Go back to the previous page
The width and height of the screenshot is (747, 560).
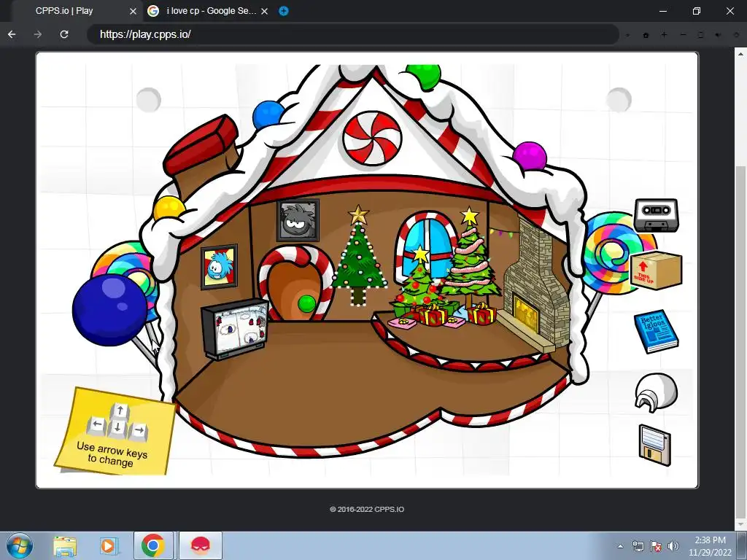point(12,34)
